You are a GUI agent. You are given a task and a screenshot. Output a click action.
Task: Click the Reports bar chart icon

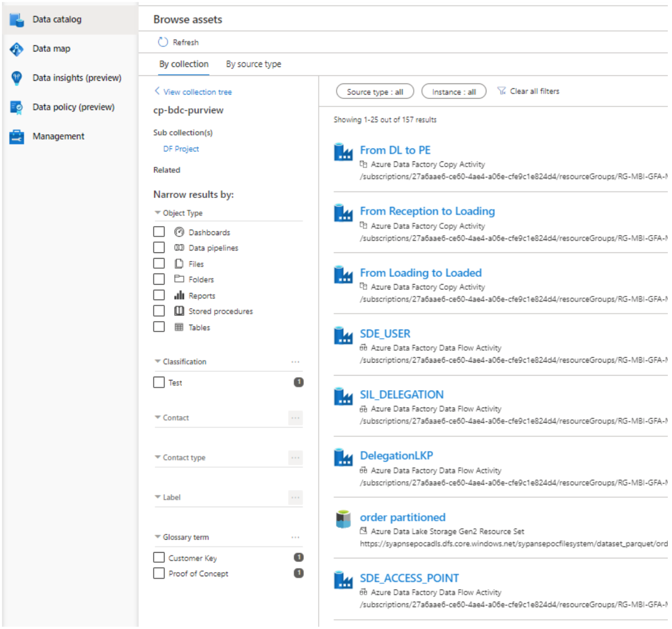tap(179, 295)
